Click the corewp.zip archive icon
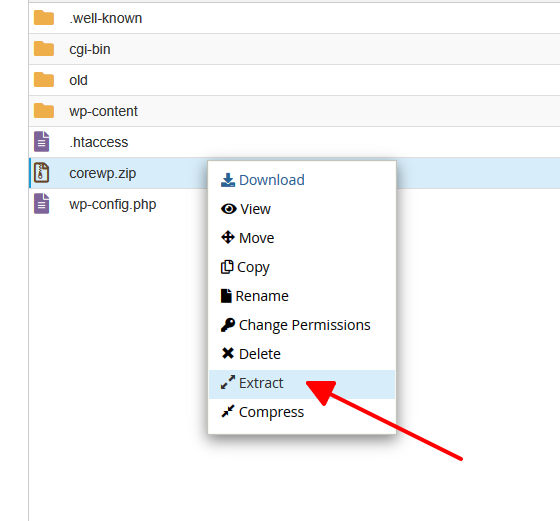The height and width of the screenshot is (521, 560). (41, 172)
